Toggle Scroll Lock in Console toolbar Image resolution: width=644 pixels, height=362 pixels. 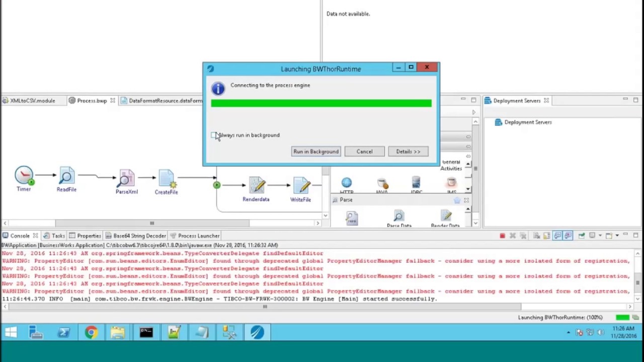click(x=547, y=236)
